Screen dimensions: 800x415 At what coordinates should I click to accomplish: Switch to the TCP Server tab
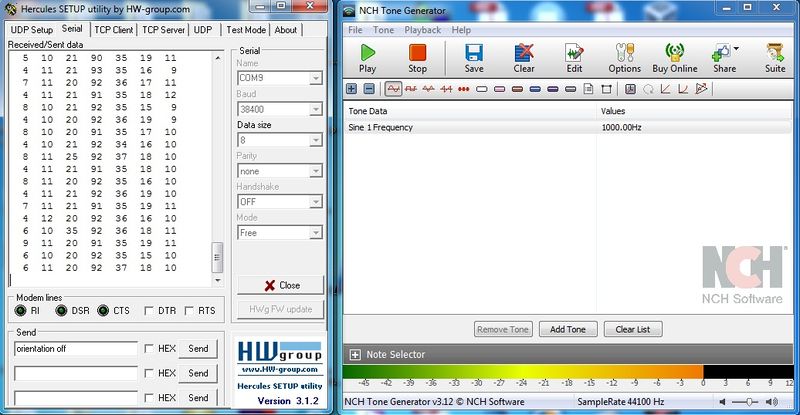point(163,30)
